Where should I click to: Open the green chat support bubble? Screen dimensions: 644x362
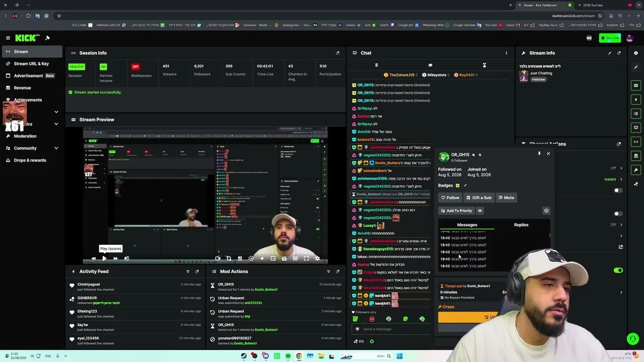(x=633, y=339)
